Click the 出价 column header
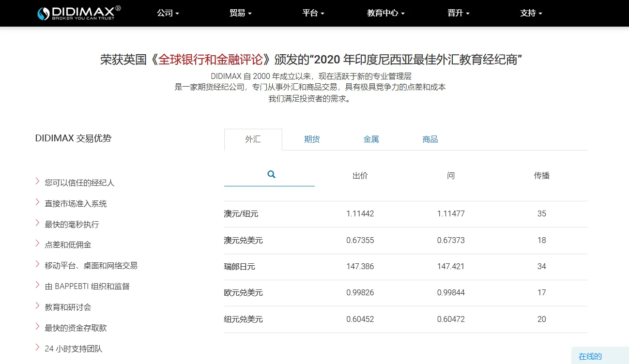 click(360, 176)
